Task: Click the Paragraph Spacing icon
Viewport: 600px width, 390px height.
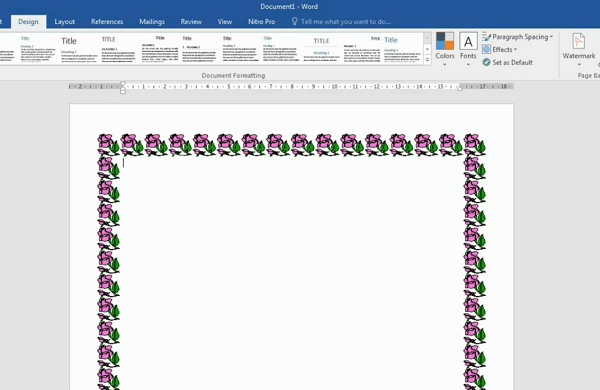Action: click(486, 37)
